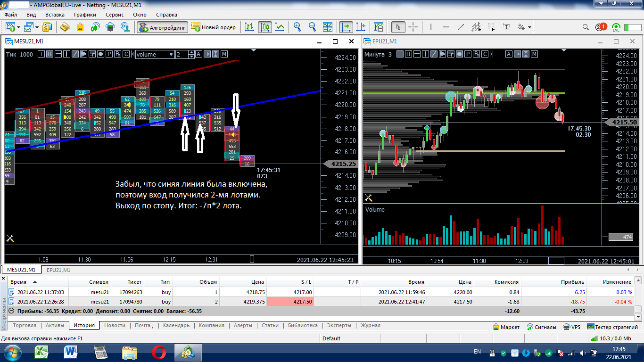Open the volume dropdown on MESU21 chart
This screenshot has height=362, width=644.
(x=155, y=54)
